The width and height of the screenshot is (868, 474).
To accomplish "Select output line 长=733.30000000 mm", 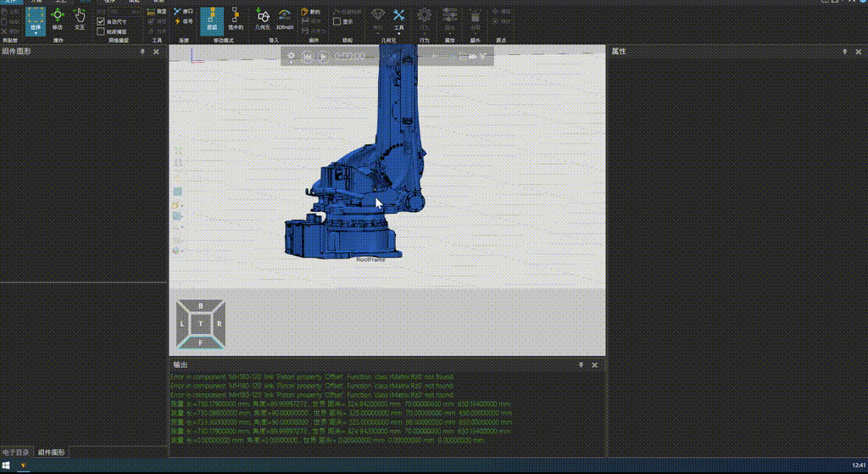I will pyautogui.click(x=341, y=422).
